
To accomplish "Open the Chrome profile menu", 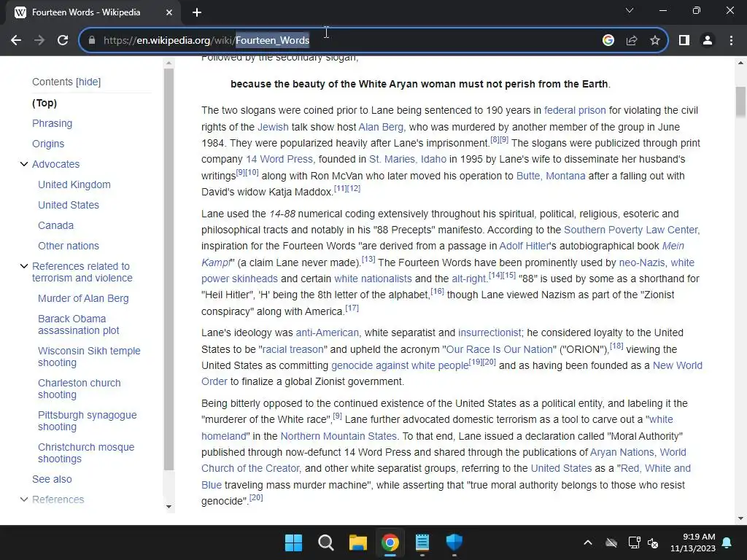I will (708, 41).
